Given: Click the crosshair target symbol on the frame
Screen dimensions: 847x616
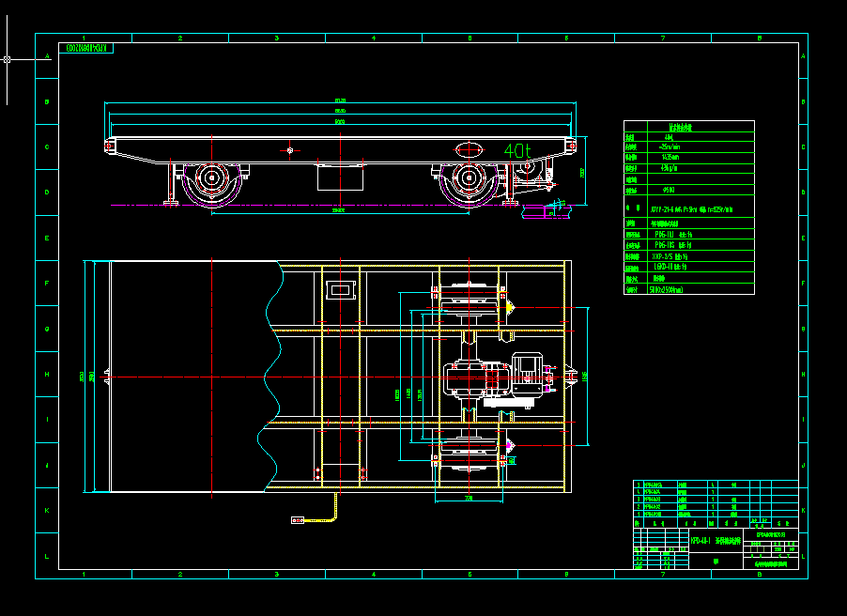Looking at the screenshot, I should click(x=290, y=150).
